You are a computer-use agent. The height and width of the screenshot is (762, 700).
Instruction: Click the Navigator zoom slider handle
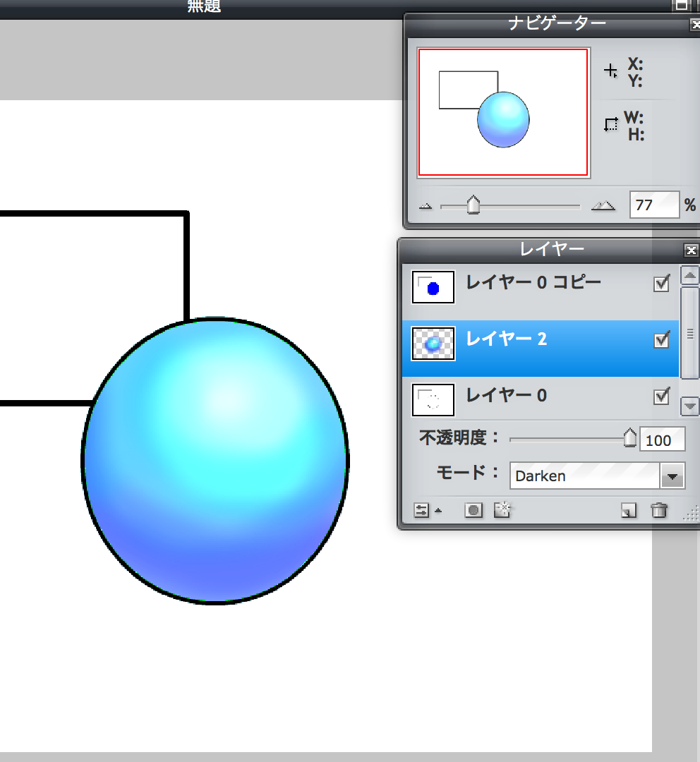point(473,205)
